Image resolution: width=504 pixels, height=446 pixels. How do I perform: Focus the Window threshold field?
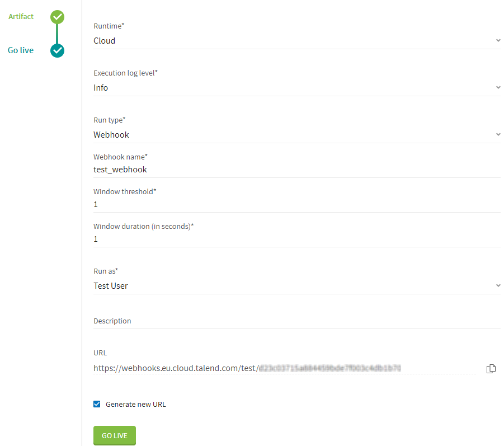pos(296,204)
